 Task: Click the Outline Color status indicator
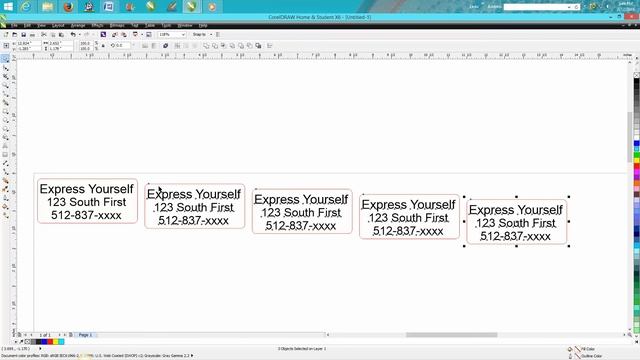pos(586,356)
